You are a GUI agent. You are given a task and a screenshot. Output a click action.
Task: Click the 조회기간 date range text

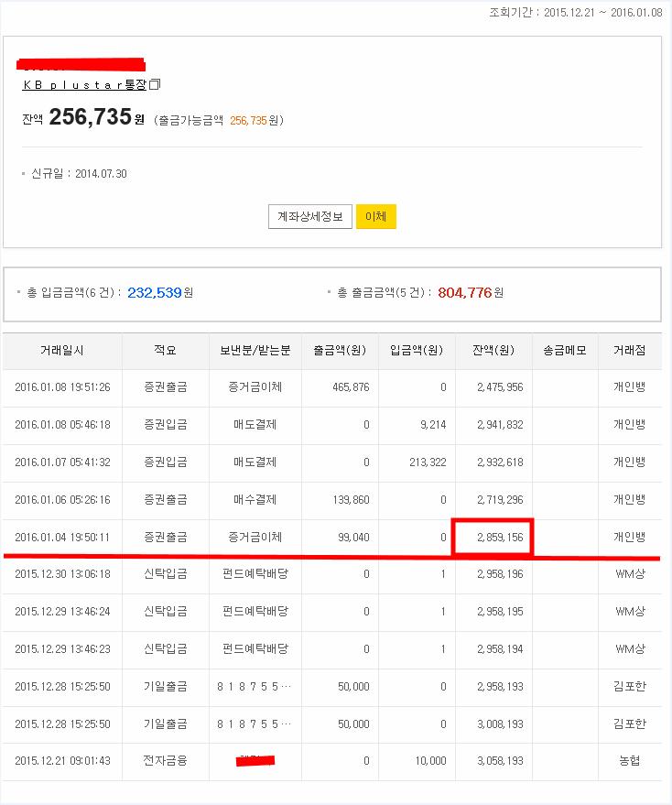[576, 12]
